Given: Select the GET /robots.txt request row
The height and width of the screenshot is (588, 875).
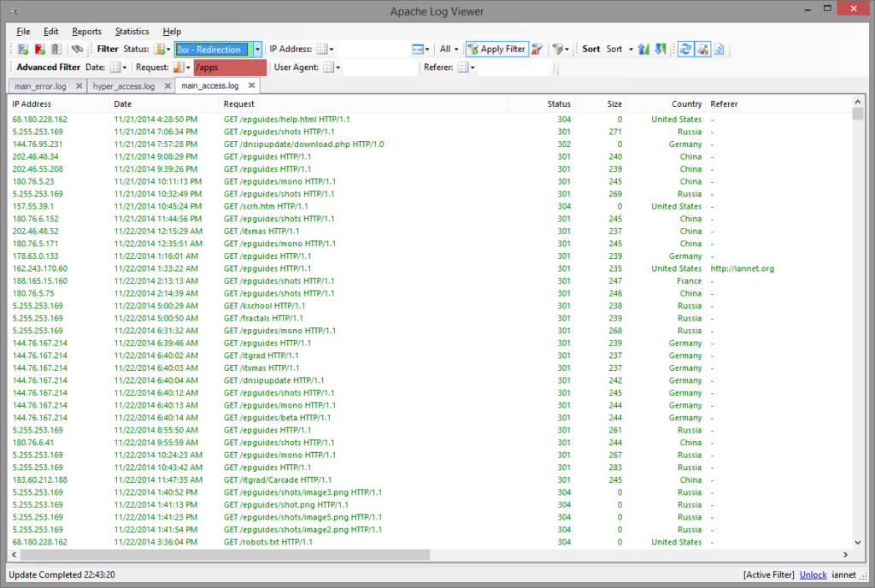Looking at the screenshot, I should coord(431,542).
